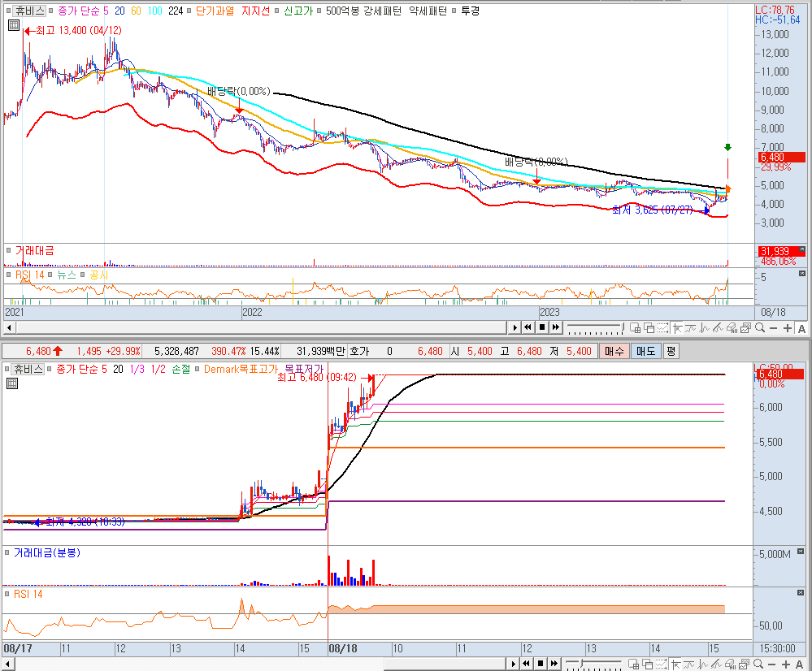Toggle the 500억봉 indicator label

341,11
